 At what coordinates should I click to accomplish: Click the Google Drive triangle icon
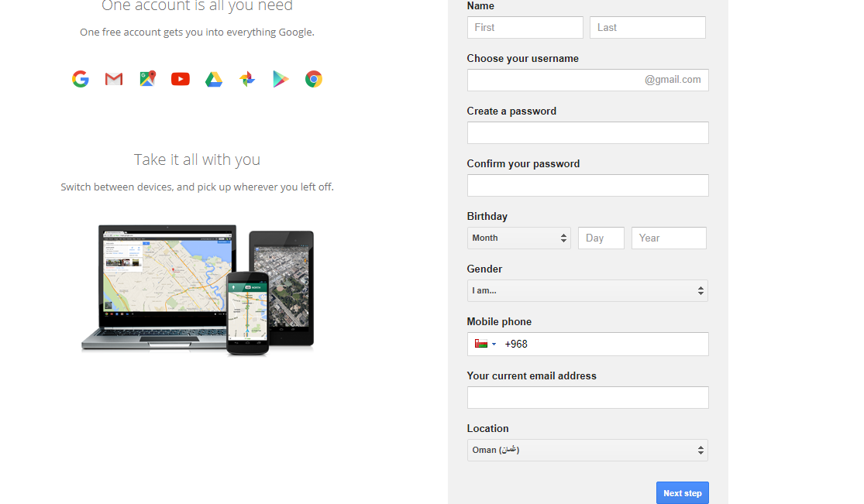click(x=214, y=79)
